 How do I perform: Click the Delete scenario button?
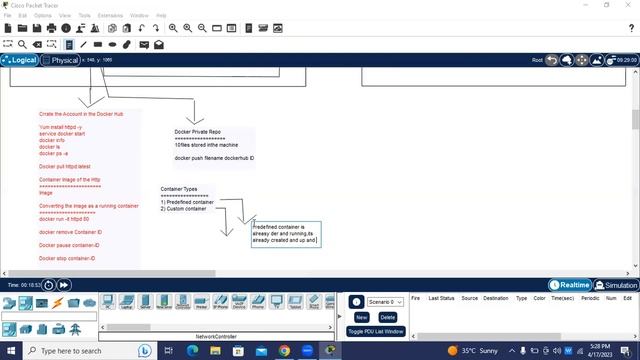click(x=387, y=317)
